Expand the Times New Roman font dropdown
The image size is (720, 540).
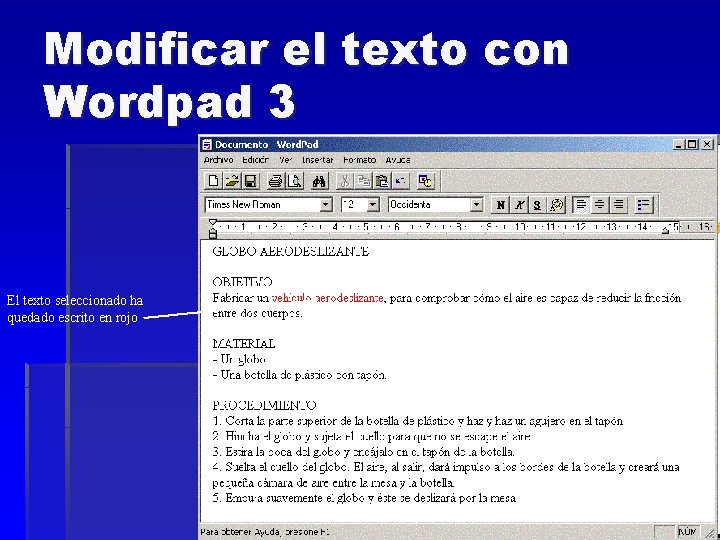tap(326, 204)
